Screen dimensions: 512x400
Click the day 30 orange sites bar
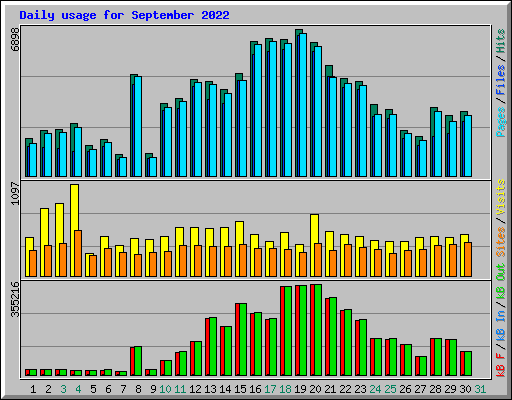[x=468, y=260]
